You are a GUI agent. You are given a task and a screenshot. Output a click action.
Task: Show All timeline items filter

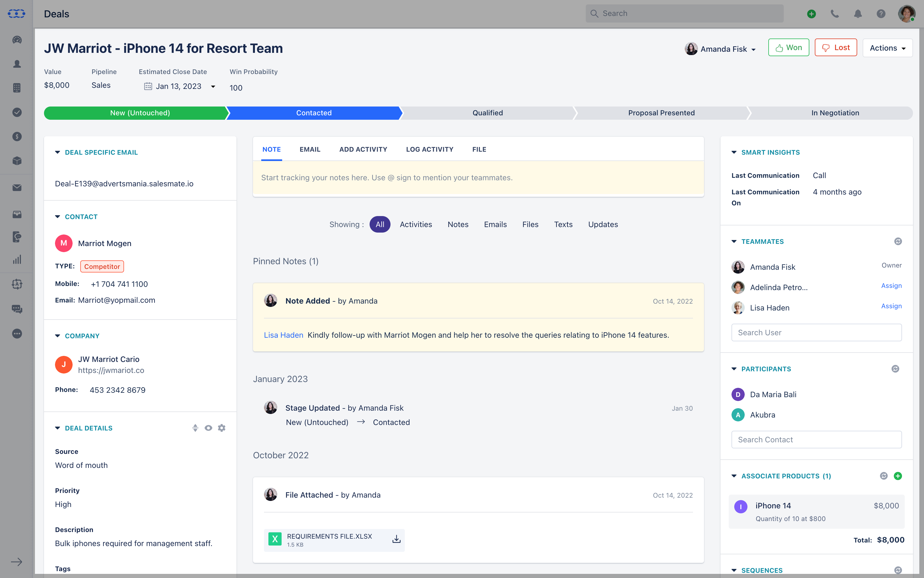[380, 224]
